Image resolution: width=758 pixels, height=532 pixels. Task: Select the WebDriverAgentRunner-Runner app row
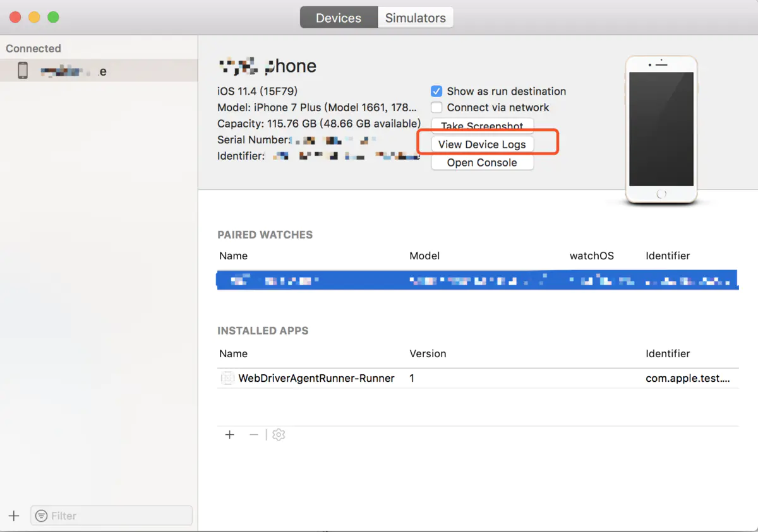[478, 378]
